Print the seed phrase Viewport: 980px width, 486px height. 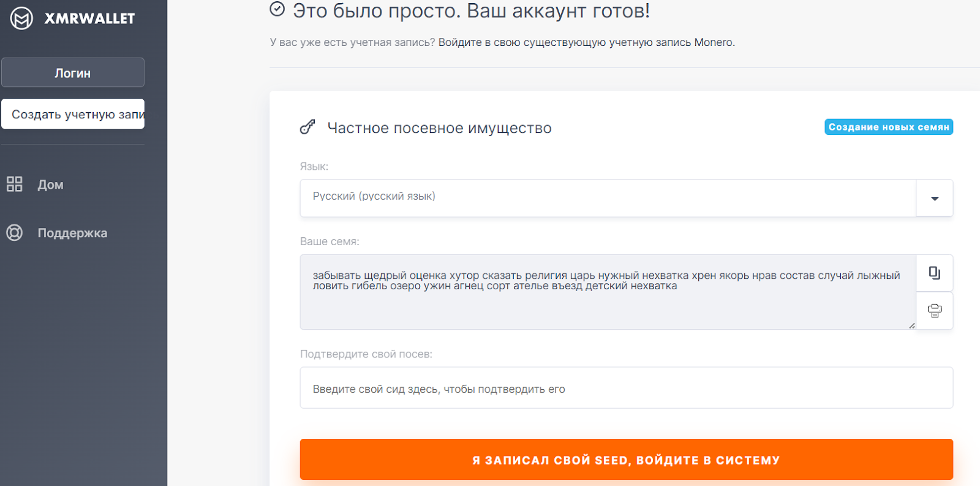pyautogui.click(x=935, y=311)
